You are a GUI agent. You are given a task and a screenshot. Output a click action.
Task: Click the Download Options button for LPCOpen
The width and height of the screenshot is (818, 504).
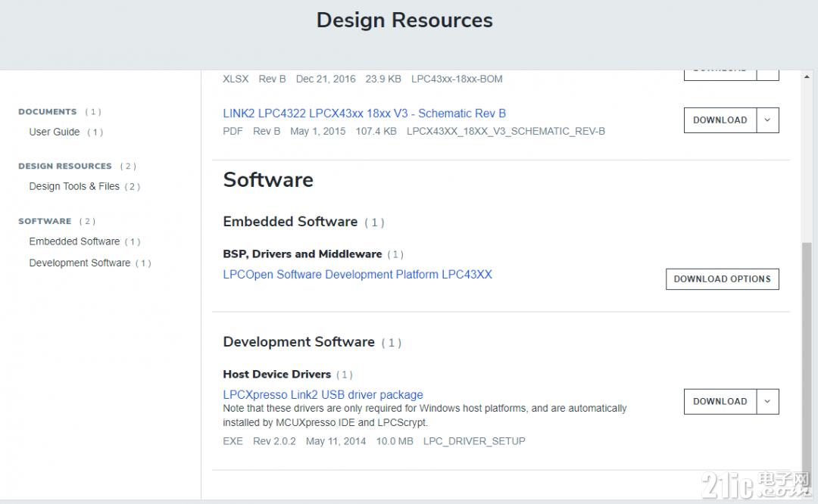(x=722, y=278)
